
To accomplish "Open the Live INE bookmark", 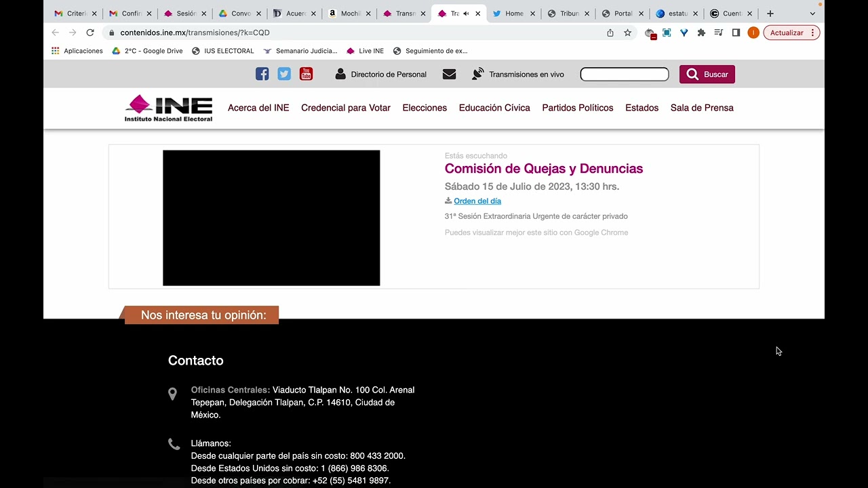I will click(x=365, y=51).
